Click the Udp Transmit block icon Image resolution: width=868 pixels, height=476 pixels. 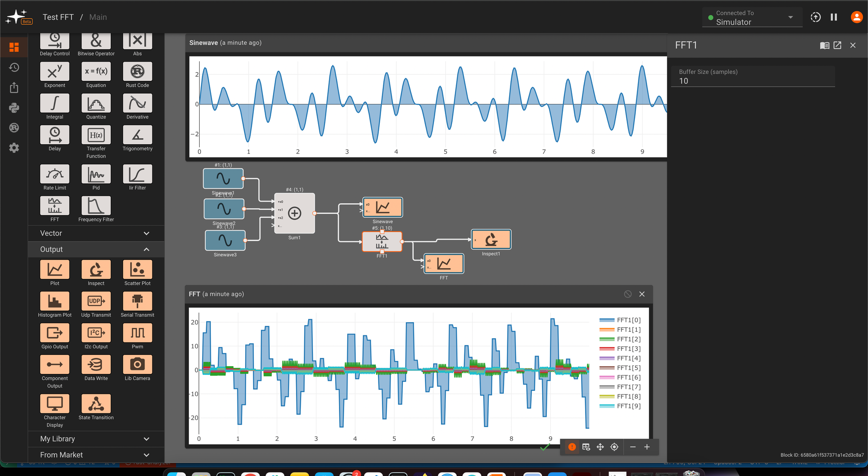coord(96,301)
